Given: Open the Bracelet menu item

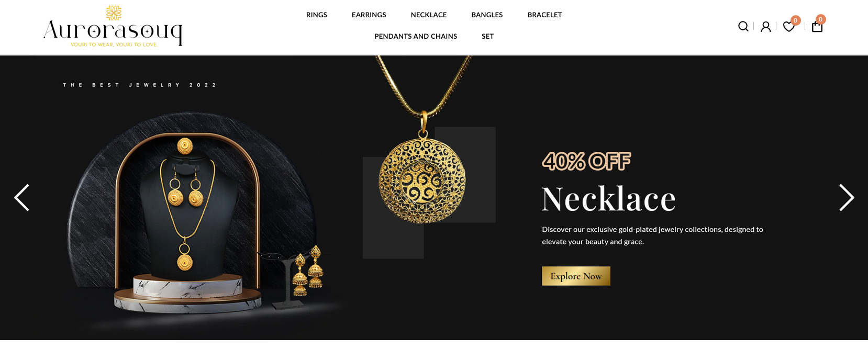Looking at the screenshot, I should 544,15.
